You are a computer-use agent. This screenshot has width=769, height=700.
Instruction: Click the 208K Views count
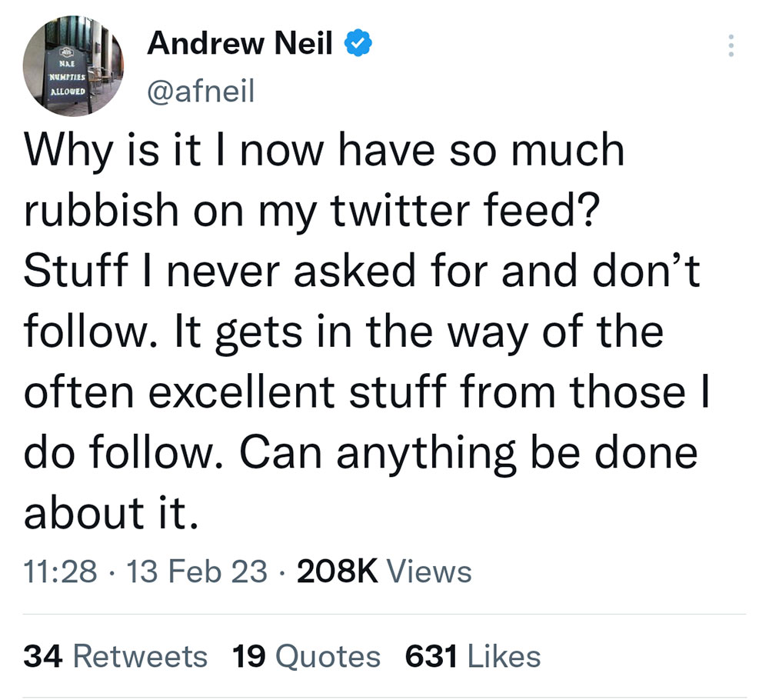click(x=383, y=571)
